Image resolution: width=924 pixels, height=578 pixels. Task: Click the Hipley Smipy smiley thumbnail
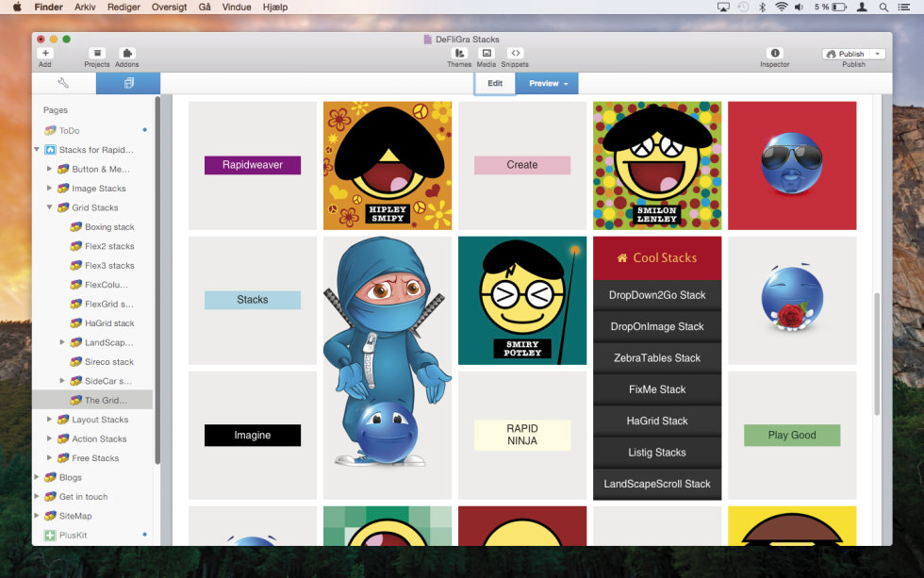click(388, 166)
